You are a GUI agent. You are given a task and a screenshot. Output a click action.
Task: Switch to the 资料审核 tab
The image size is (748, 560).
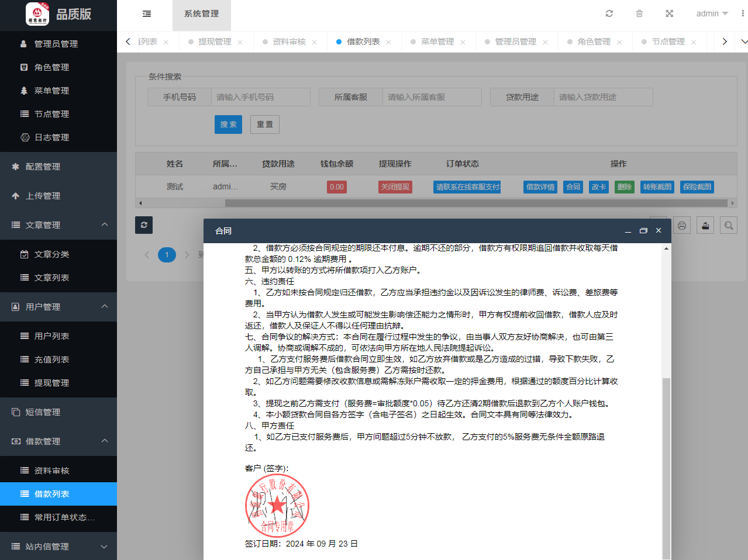[289, 42]
